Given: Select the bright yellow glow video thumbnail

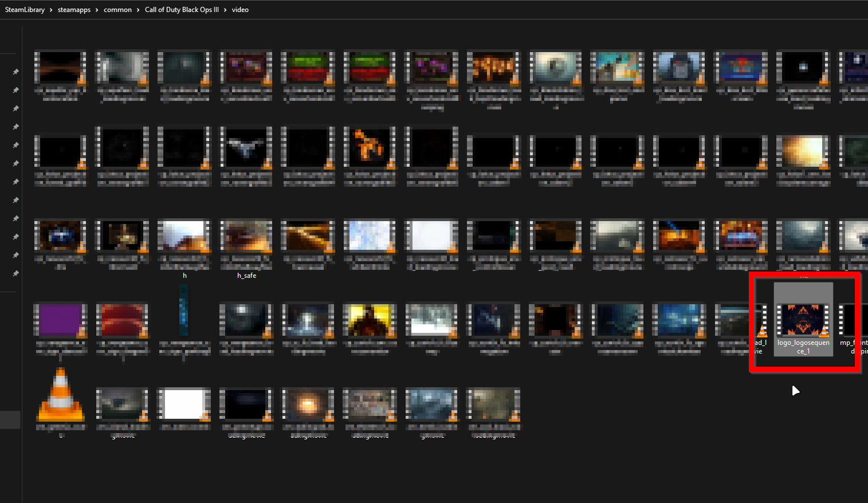Looking at the screenshot, I should point(803,151).
